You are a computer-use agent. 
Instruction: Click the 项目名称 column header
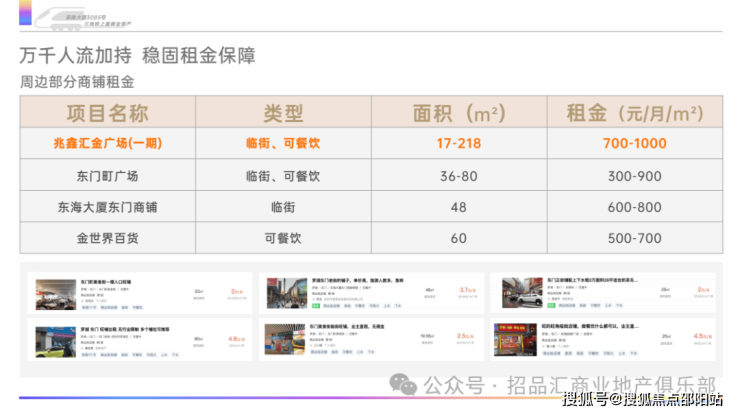click(107, 112)
